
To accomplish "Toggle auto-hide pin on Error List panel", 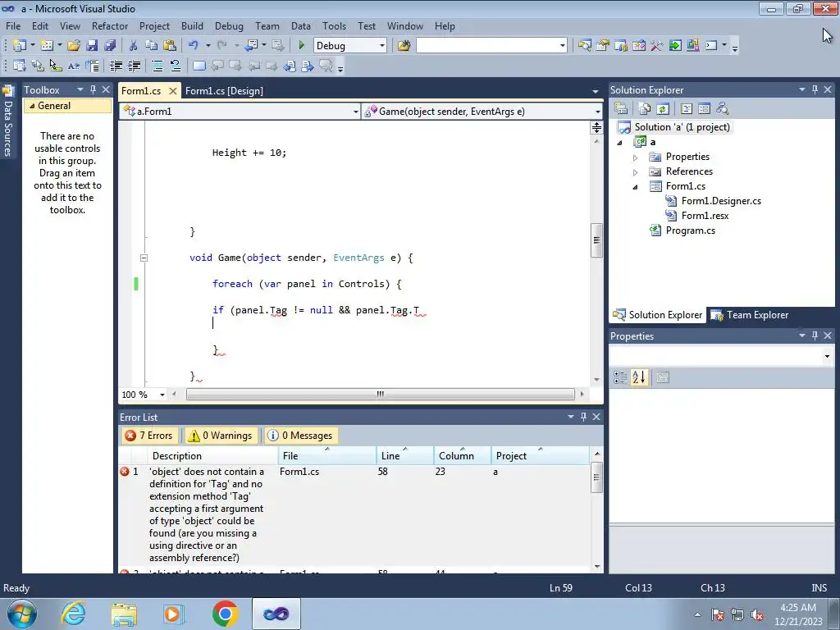I will click(x=583, y=416).
